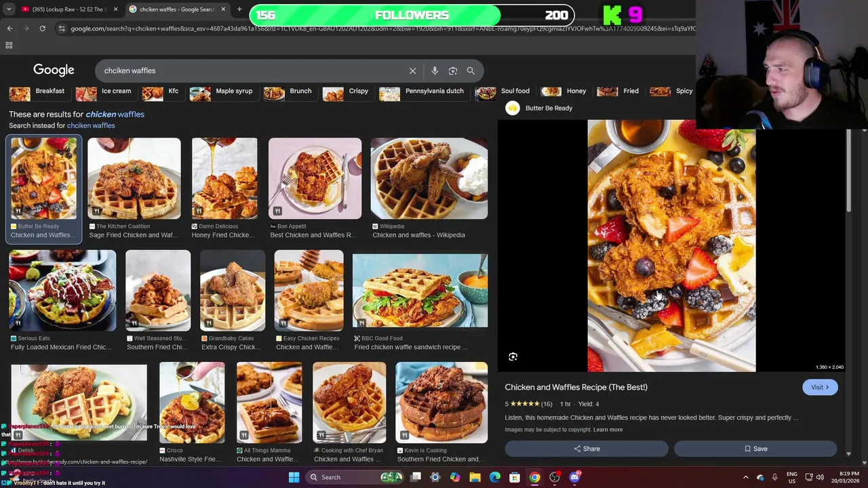Submit search with the magnifying glass icon

click(x=471, y=70)
